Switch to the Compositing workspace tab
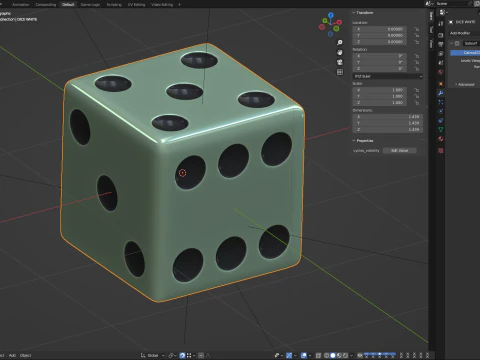This screenshot has height=360, width=480. 46,5
